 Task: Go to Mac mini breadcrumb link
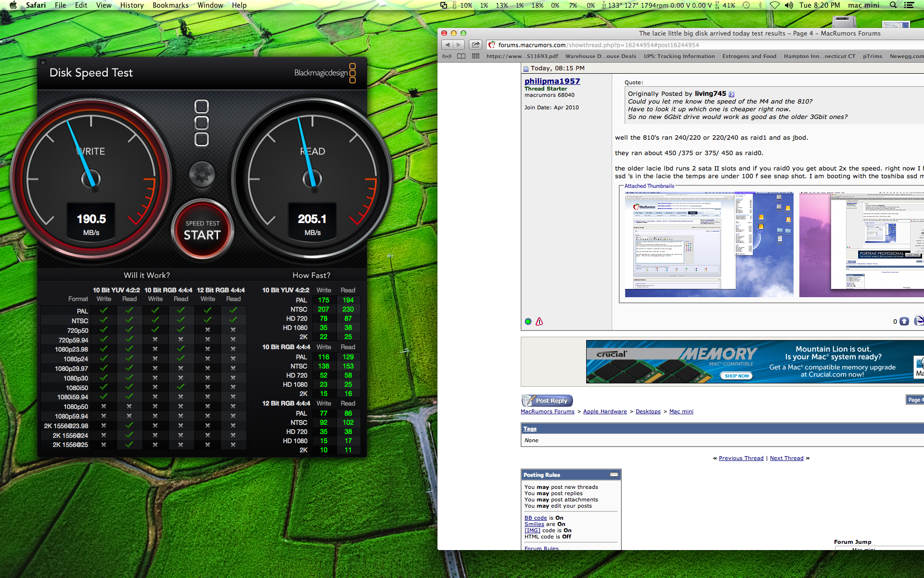tap(681, 411)
